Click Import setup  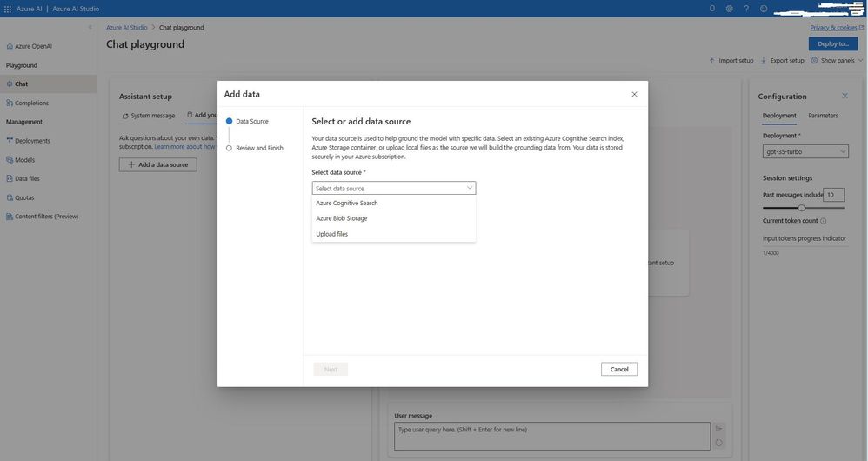click(731, 60)
